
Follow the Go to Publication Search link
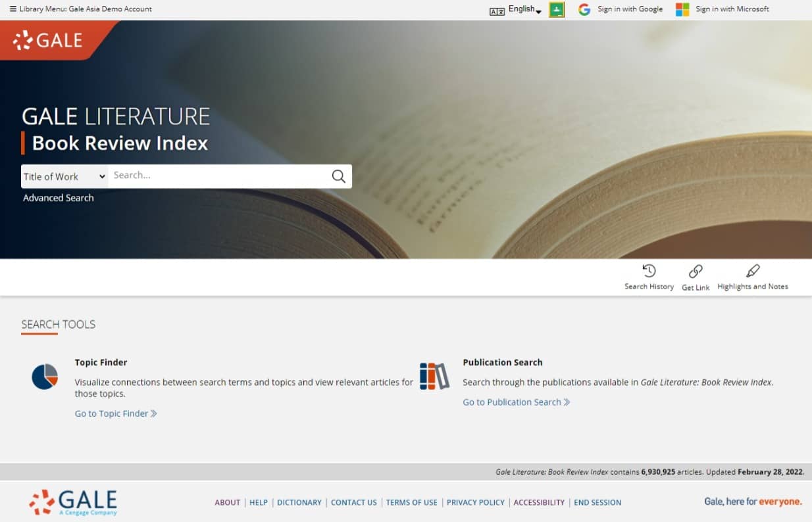tap(517, 402)
